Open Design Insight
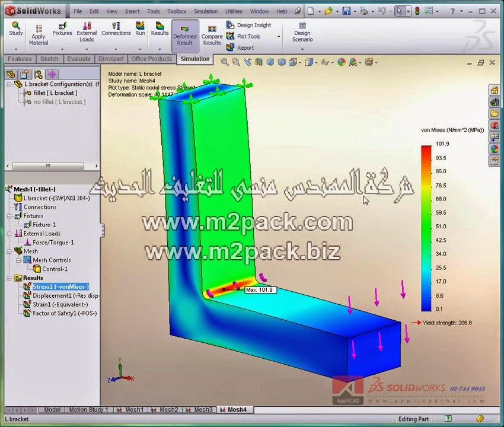This screenshot has height=427, width=504. click(x=249, y=25)
